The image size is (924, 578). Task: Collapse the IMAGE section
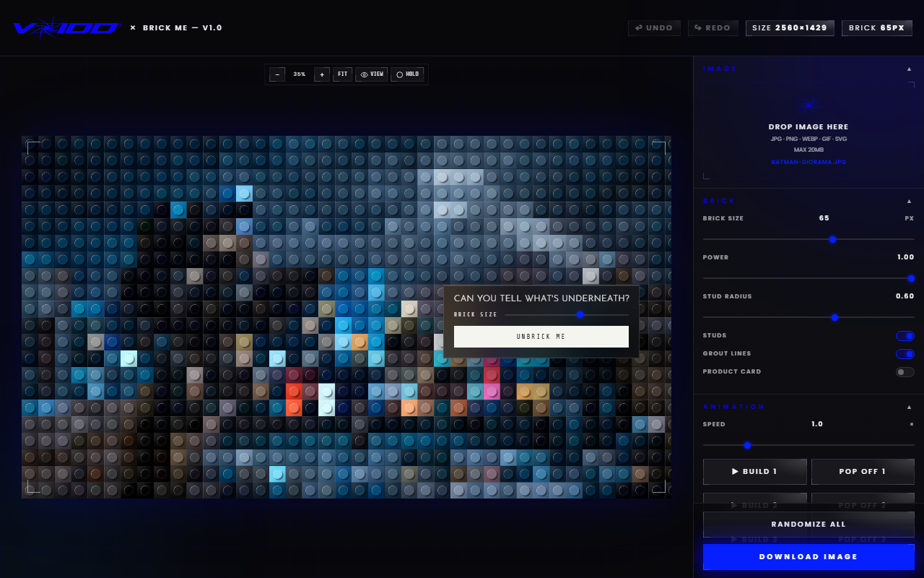tap(910, 69)
